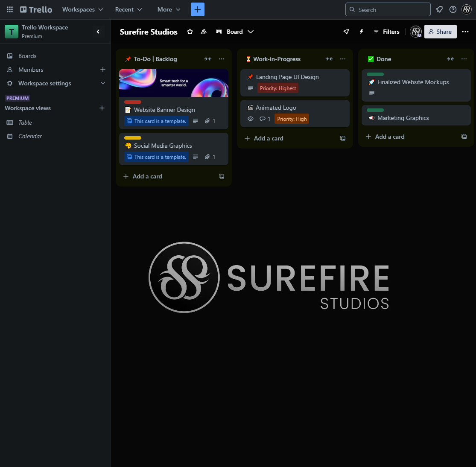The width and height of the screenshot is (476, 467).
Task: Create card from template in Done list
Action: 464,137
